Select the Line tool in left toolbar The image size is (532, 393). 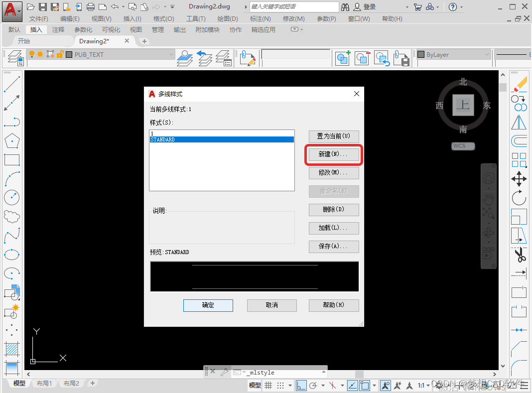(12, 84)
